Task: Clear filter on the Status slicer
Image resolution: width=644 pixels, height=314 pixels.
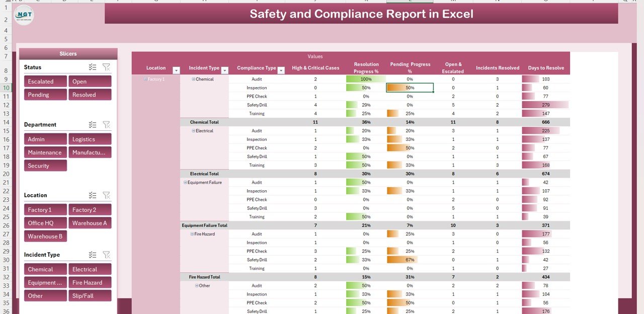Action: pyautogui.click(x=106, y=67)
